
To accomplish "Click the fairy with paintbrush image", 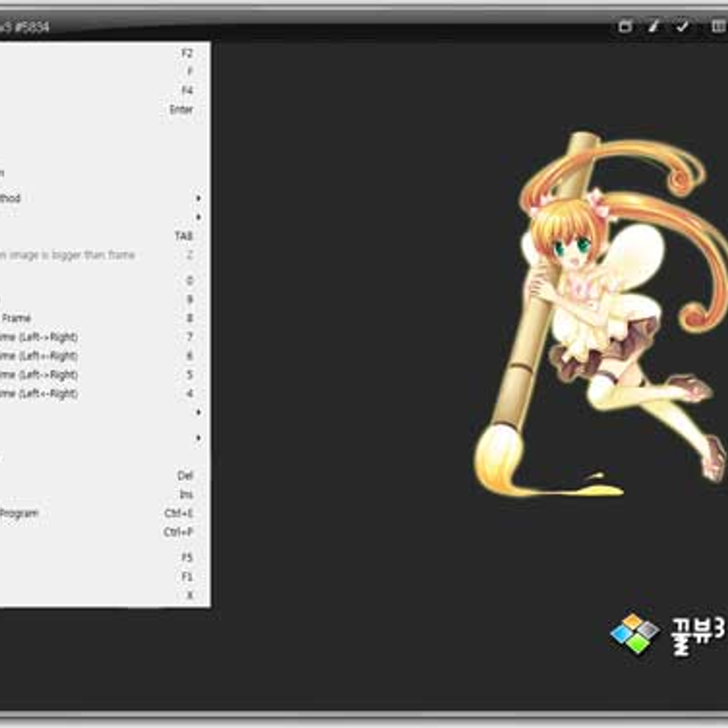I will click(x=601, y=312).
